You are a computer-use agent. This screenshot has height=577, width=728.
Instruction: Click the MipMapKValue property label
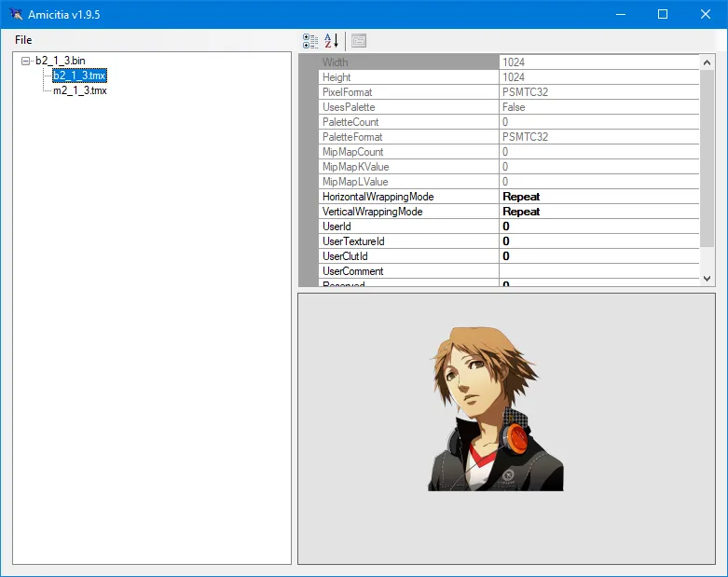(356, 167)
